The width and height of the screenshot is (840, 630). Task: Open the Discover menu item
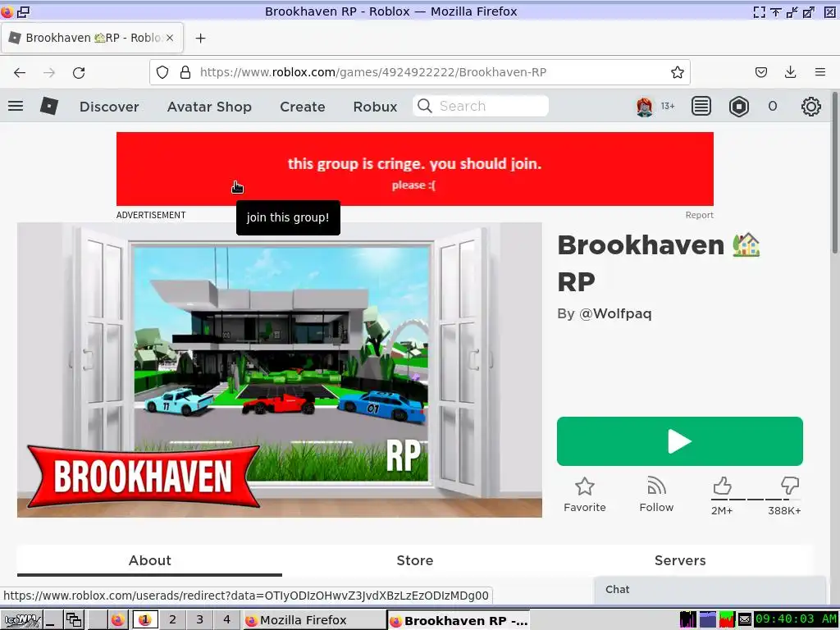coord(109,107)
